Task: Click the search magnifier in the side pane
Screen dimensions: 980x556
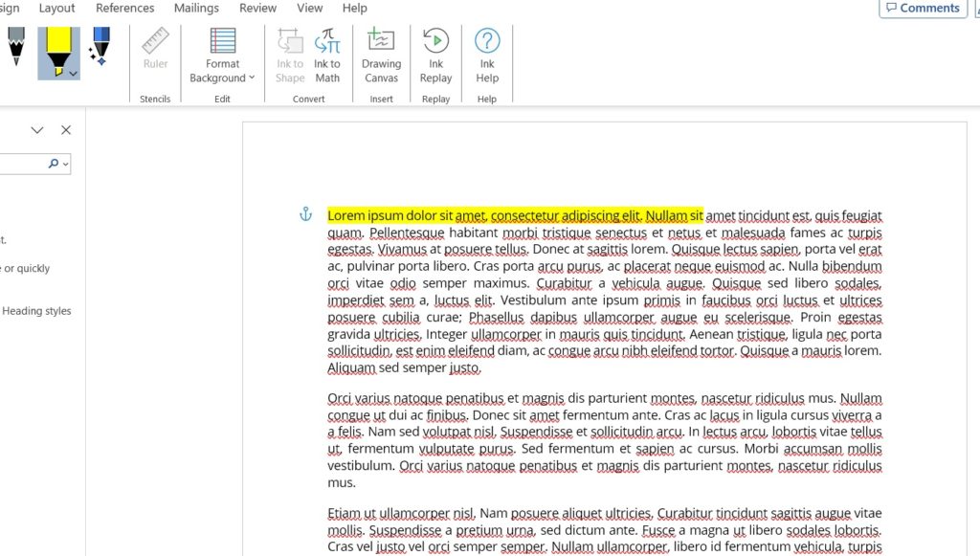Action: 53,164
